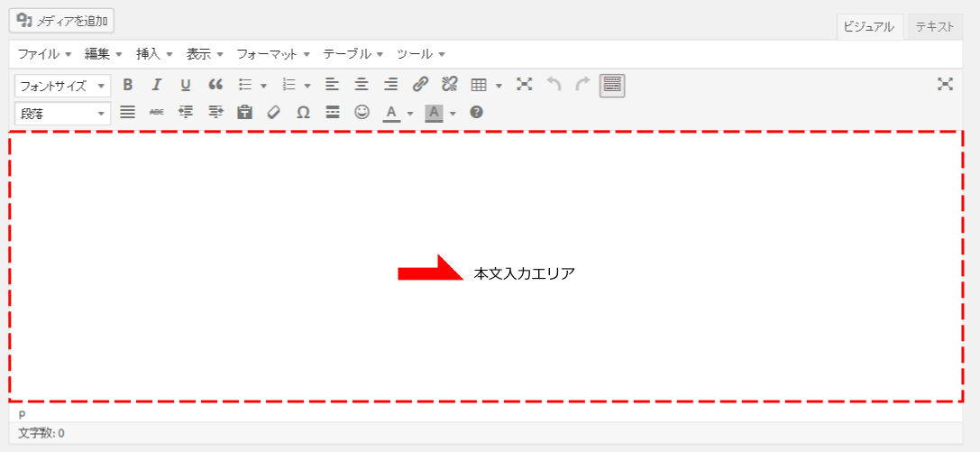Click the insert link icon

[420, 85]
